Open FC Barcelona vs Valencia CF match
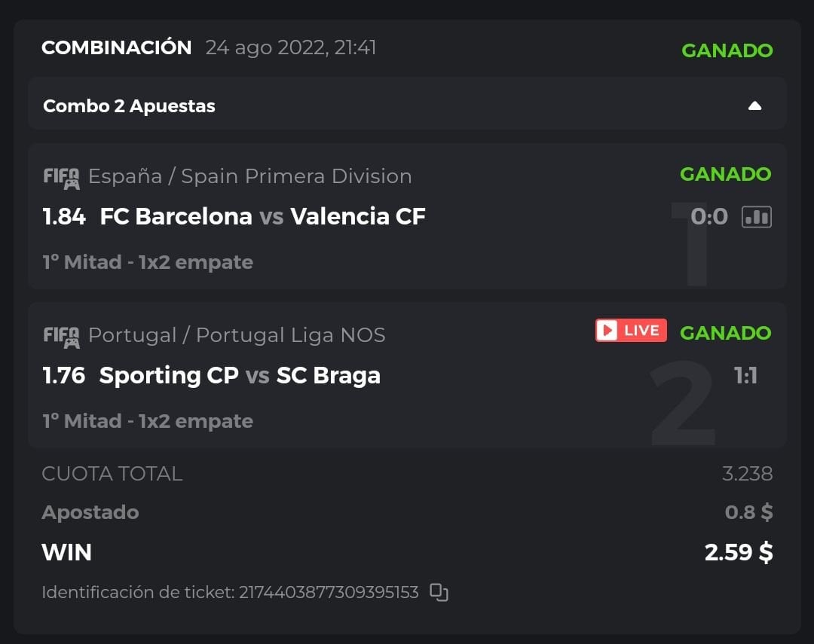The image size is (814, 644). point(262,217)
